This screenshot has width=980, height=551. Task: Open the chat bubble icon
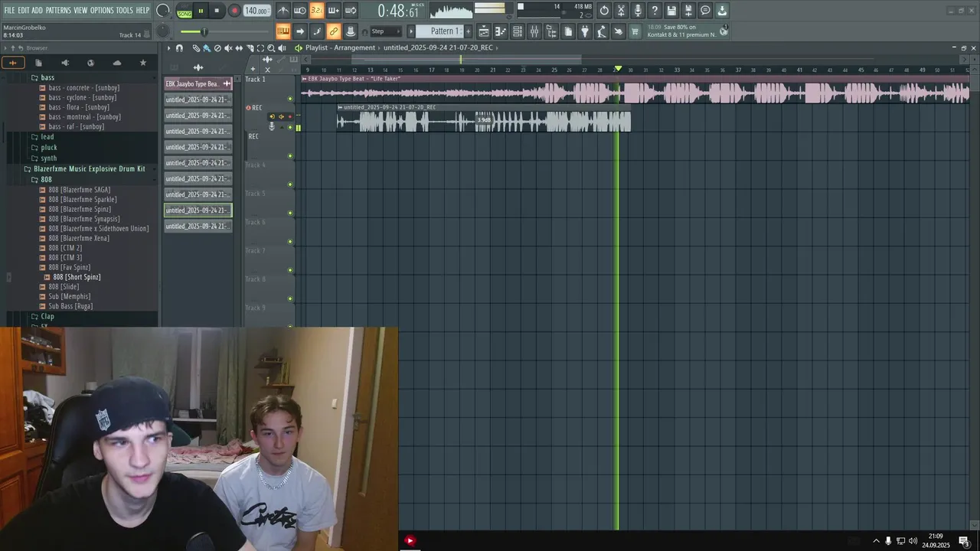tap(705, 11)
